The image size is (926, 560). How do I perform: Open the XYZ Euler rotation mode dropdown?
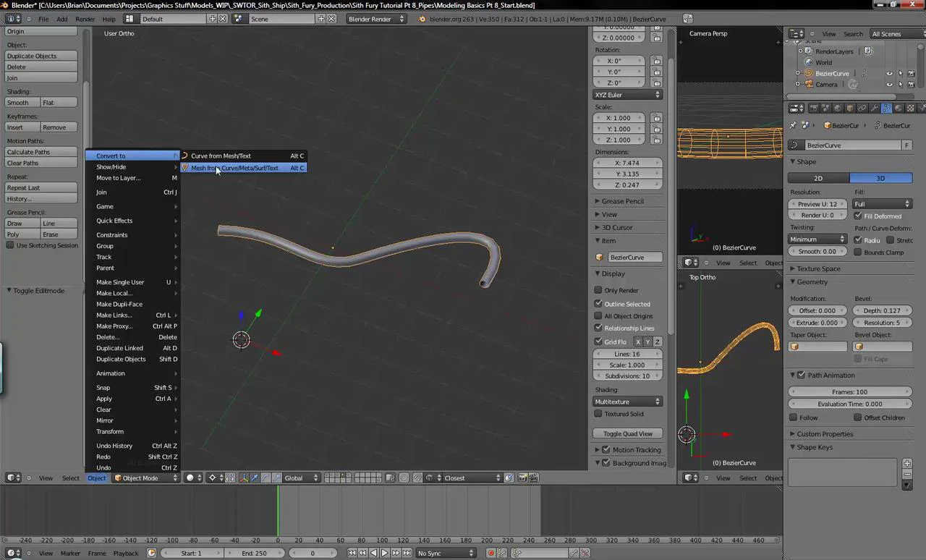click(x=628, y=95)
